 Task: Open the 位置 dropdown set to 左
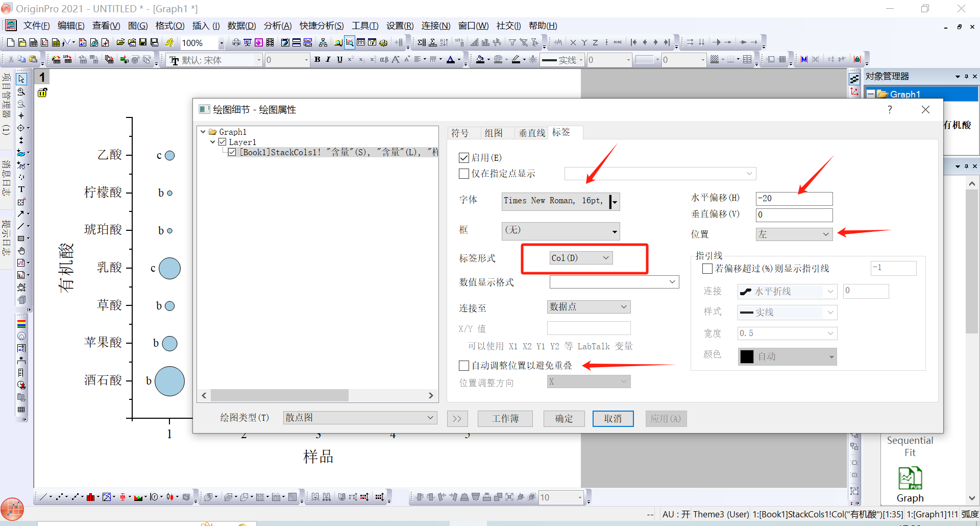(x=794, y=234)
